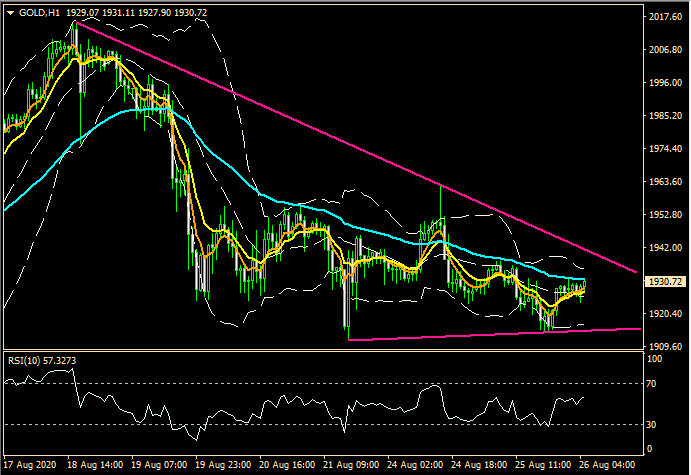Click the RSI 70 level axis label

(651, 384)
